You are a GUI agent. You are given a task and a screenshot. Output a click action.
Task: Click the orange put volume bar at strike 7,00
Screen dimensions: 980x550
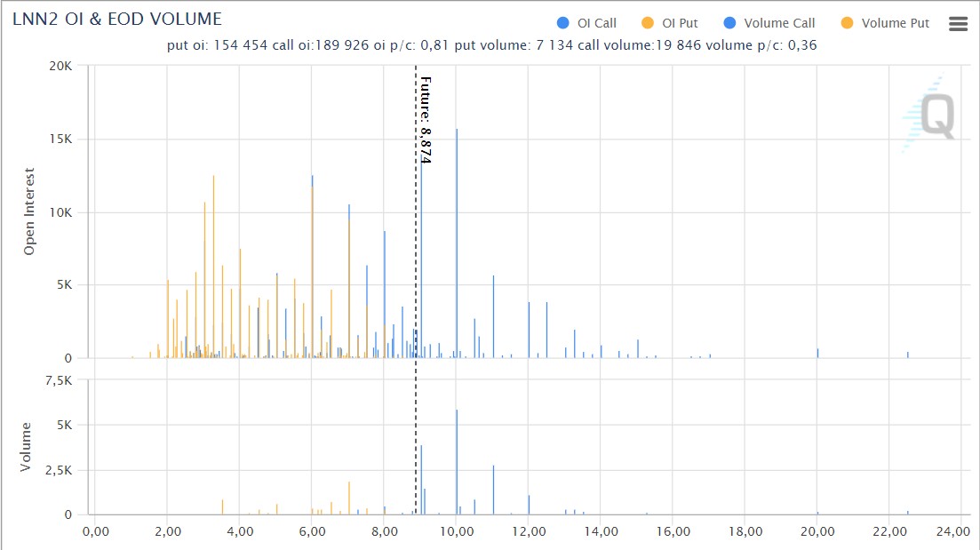pos(349,498)
